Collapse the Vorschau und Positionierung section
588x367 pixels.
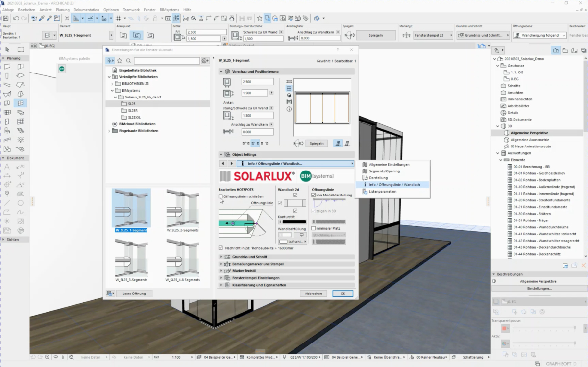[221, 72]
